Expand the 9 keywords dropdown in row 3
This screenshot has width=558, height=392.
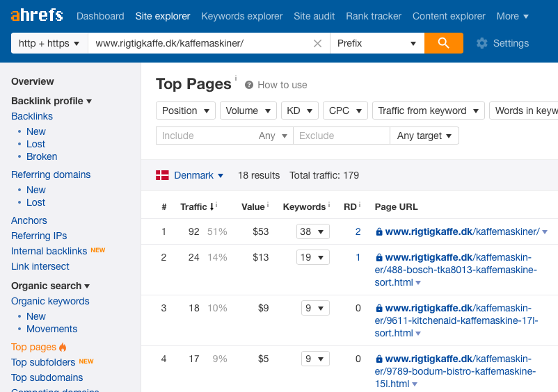tap(315, 308)
